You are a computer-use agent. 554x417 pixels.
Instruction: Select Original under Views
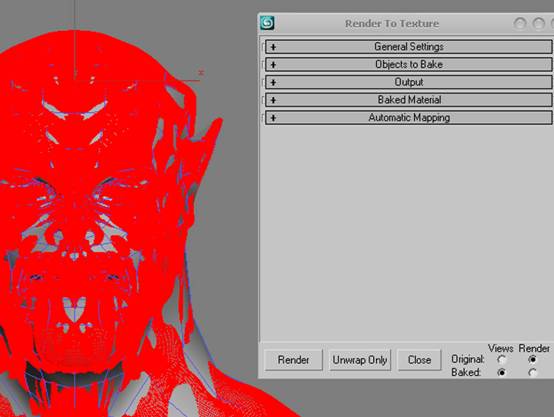tap(501, 359)
